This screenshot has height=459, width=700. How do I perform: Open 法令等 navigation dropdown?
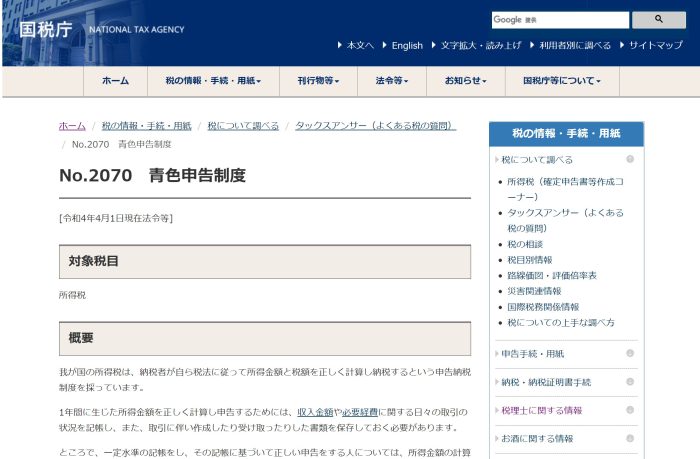click(x=392, y=81)
